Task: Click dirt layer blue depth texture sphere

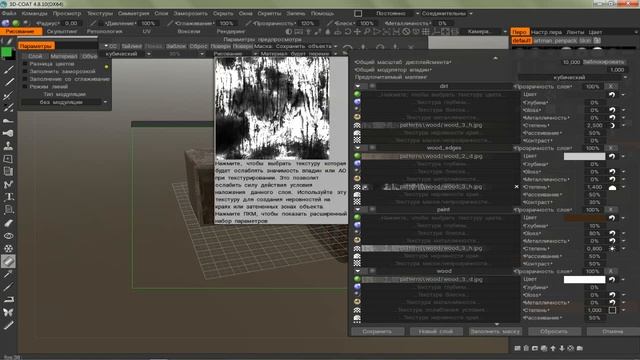Action: click(357, 102)
